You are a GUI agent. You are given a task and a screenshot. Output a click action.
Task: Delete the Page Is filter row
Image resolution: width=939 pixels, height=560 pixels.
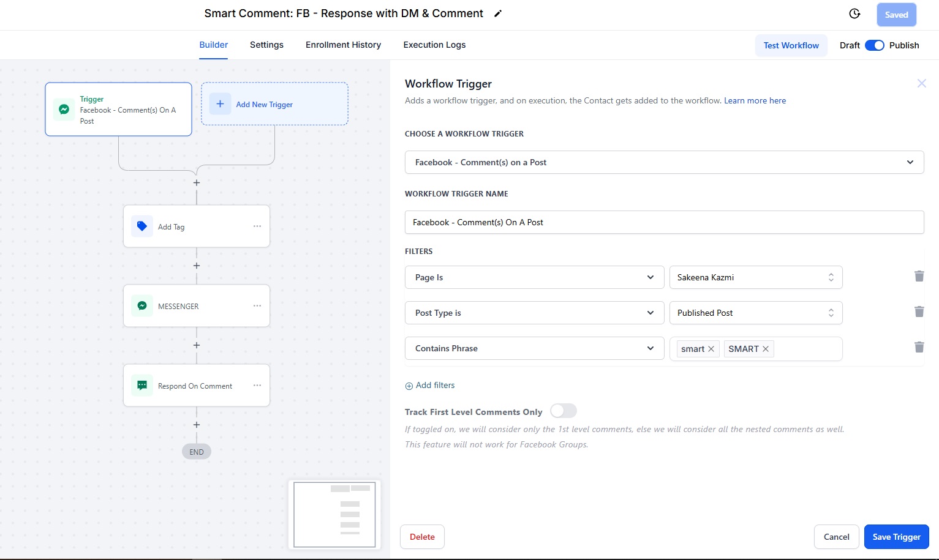point(919,277)
